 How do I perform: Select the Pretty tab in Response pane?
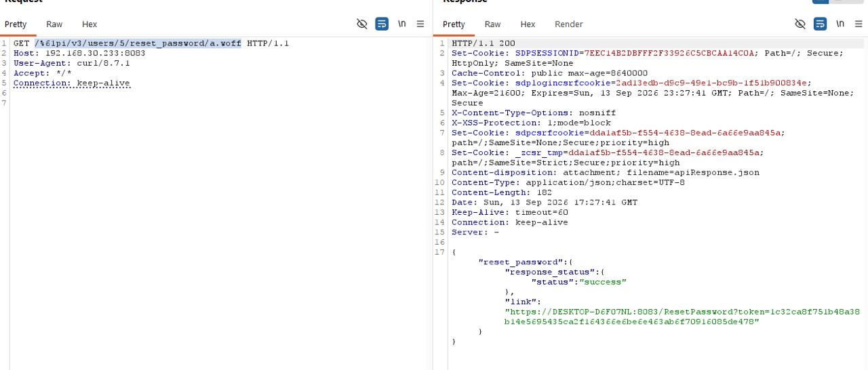pos(454,24)
